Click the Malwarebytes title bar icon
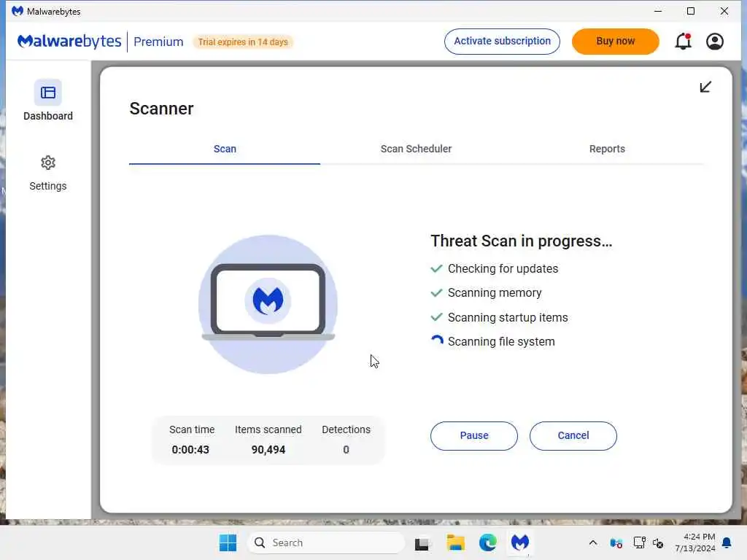 point(18,11)
